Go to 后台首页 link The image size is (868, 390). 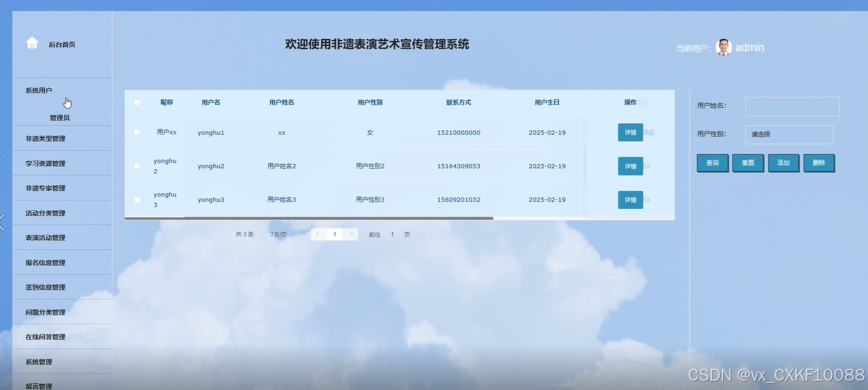point(62,44)
